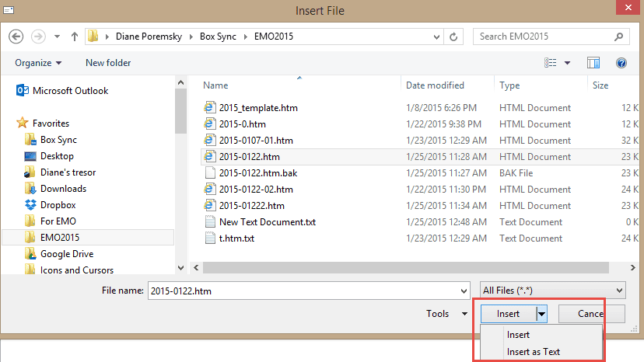Select the 2015-0107-01.htm file icon
This screenshot has width=644, height=362.
point(210,141)
